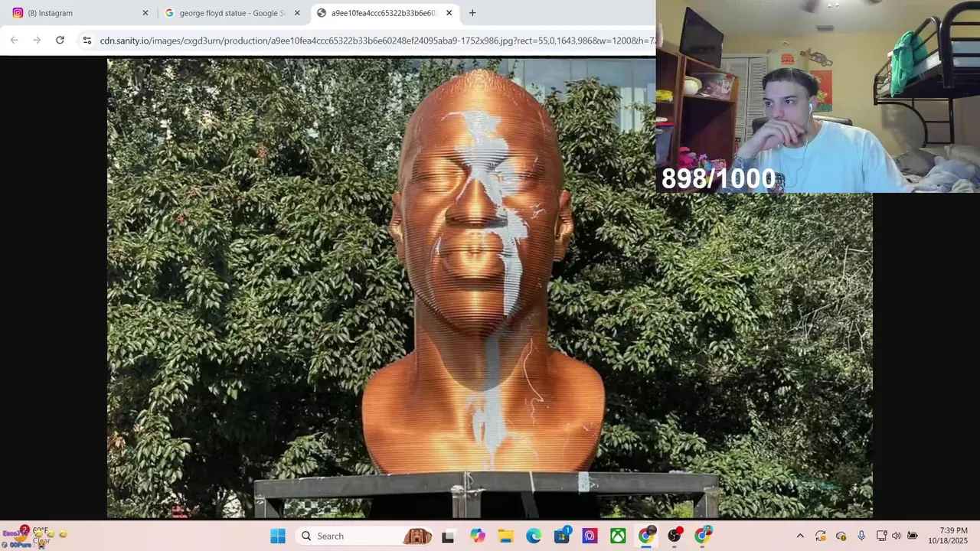Open a new browser tab
The width and height of the screenshot is (980, 551).
(472, 13)
